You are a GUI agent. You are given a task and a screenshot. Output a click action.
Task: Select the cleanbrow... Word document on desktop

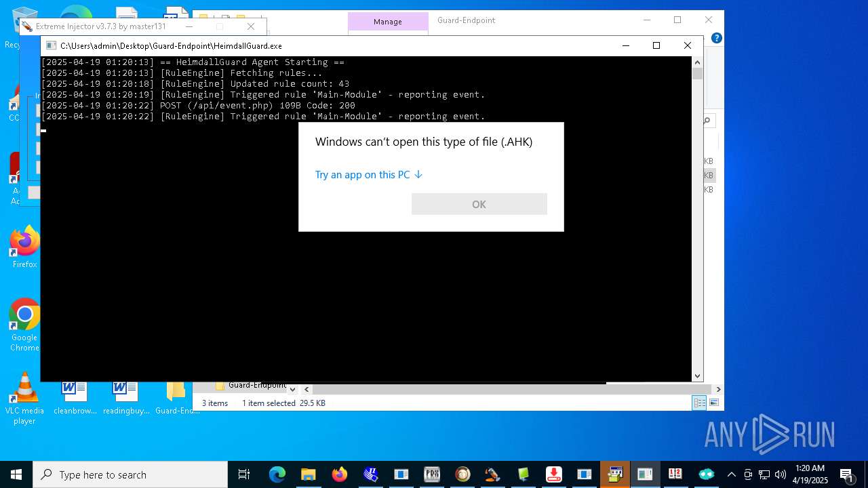tap(75, 398)
